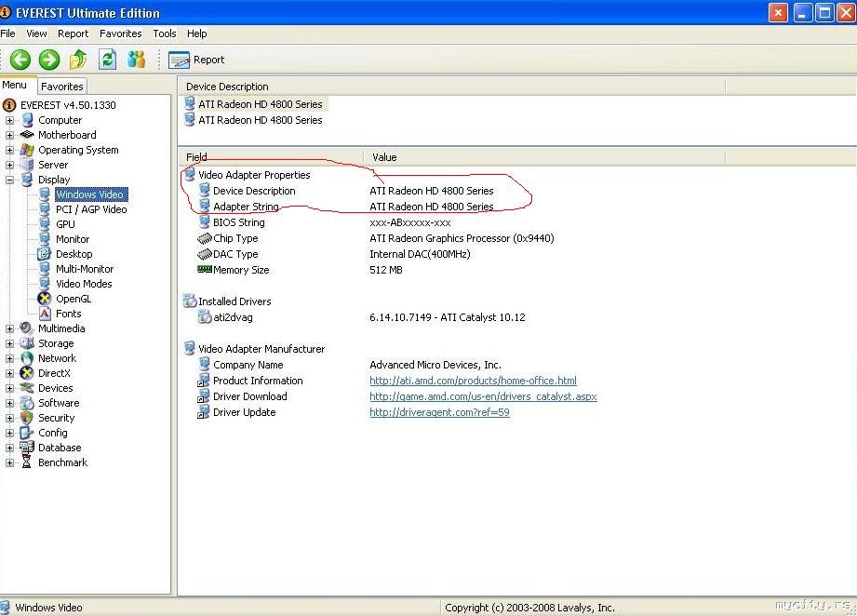Select the Video Modes tree item
This screenshot has height=616, width=857.
[84, 284]
